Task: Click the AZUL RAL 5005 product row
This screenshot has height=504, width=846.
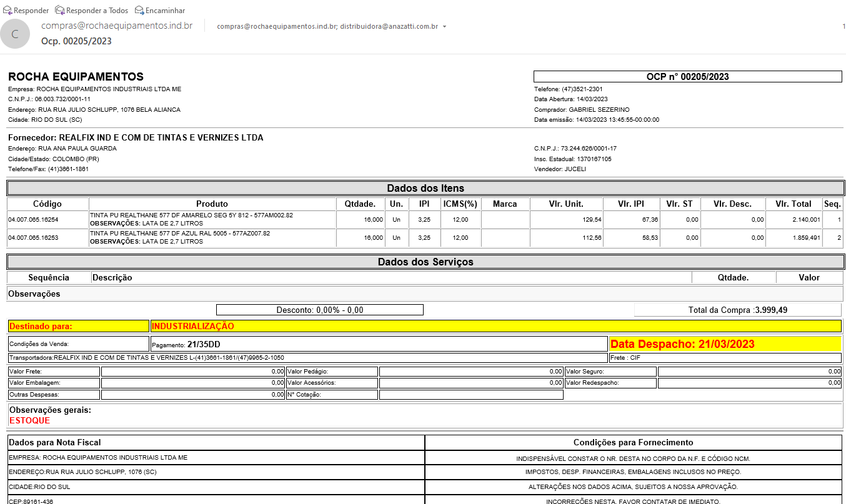Action: tap(212, 237)
